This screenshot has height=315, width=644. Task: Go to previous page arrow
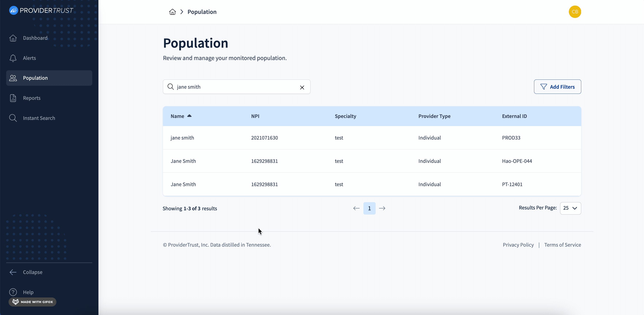pyautogui.click(x=356, y=208)
